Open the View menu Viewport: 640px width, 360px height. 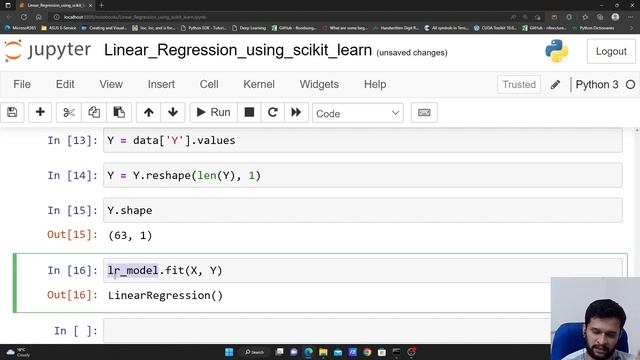[x=111, y=84]
